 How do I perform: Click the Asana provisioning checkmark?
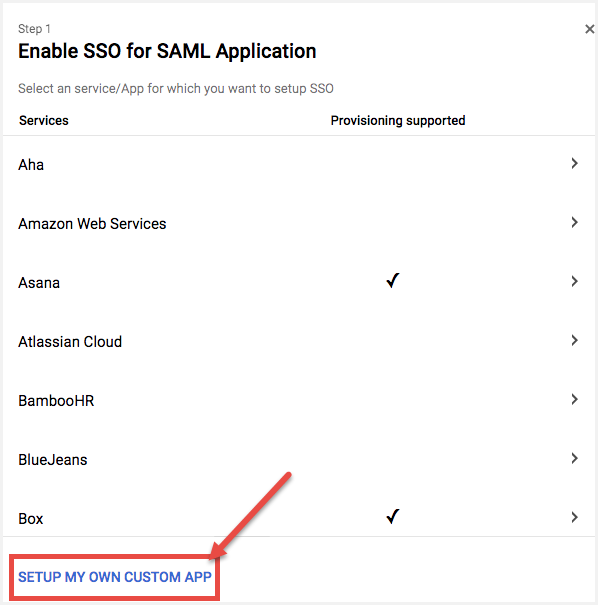393,281
